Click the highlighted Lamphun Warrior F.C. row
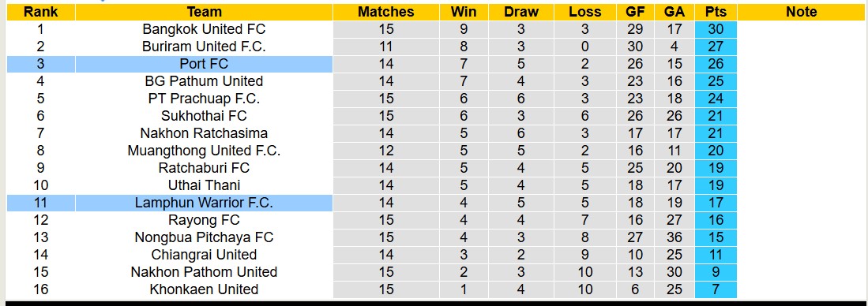The image size is (868, 306). point(371,203)
